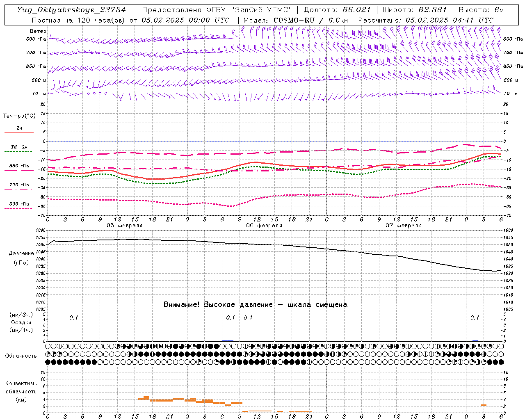Image resolution: width=525 pixels, height=420 pixels.
Task: Click the station title Yug_Oktyabrskoye_23734
Action: pos(71,10)
